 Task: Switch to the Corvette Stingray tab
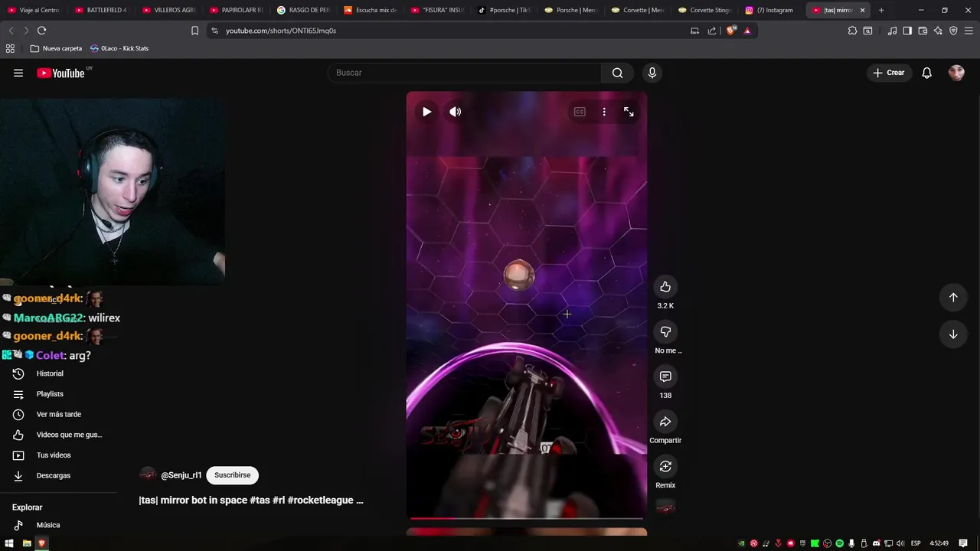(x=706, y=10)
